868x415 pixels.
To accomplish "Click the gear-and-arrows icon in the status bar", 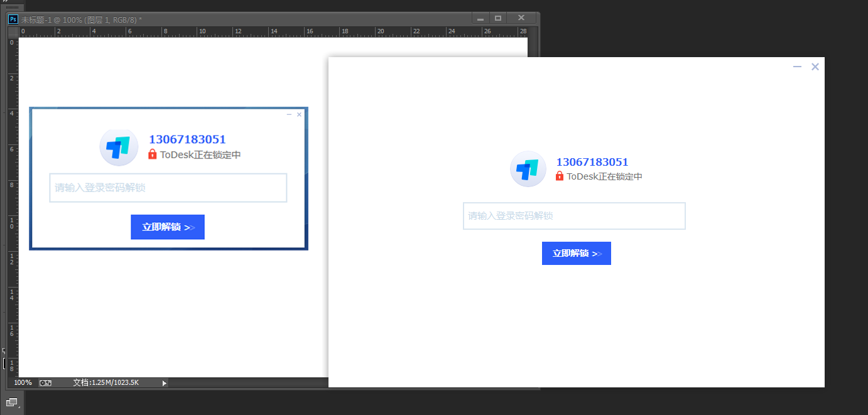I will click(x=45, y=382).
